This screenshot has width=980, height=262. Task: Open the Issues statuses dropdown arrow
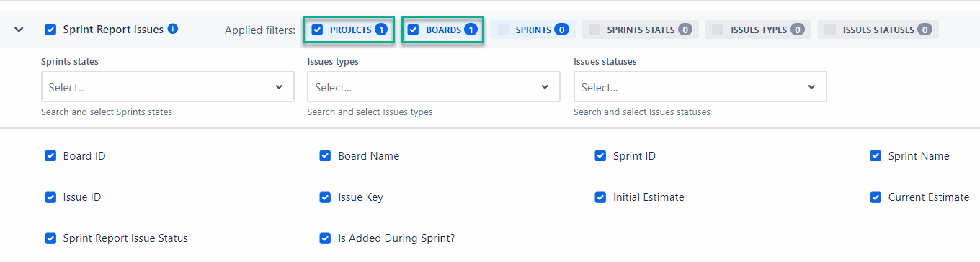coord(811,87)
